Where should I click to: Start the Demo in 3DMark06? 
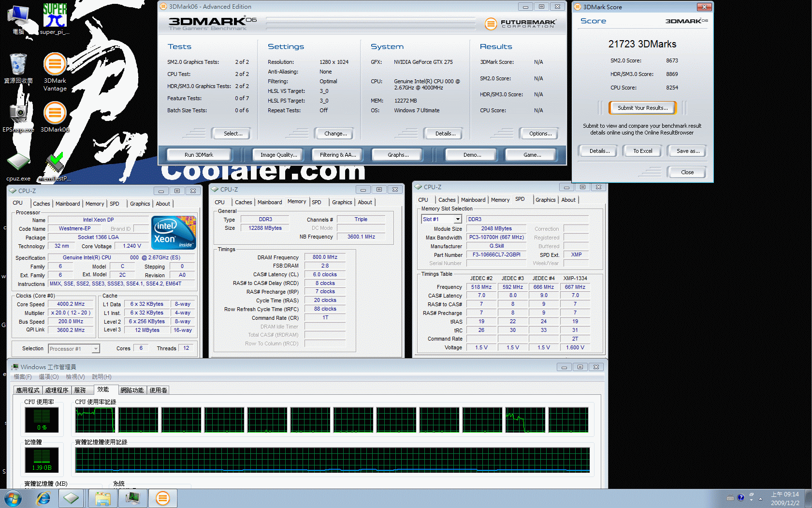tap(470, 155)
